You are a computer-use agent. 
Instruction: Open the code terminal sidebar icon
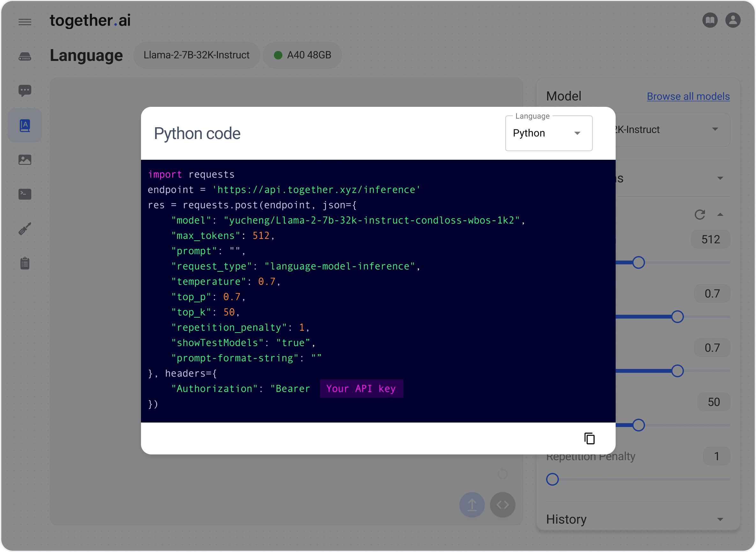(x=25, y=194)
